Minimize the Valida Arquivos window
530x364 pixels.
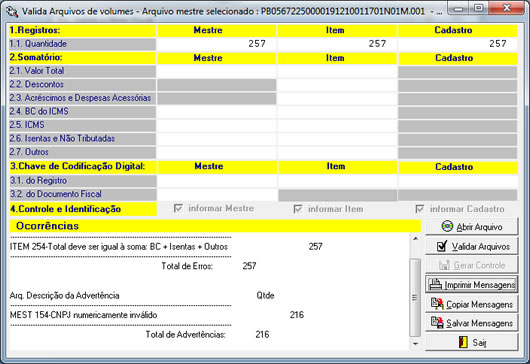pyautogui.click(x=459, y=8)
